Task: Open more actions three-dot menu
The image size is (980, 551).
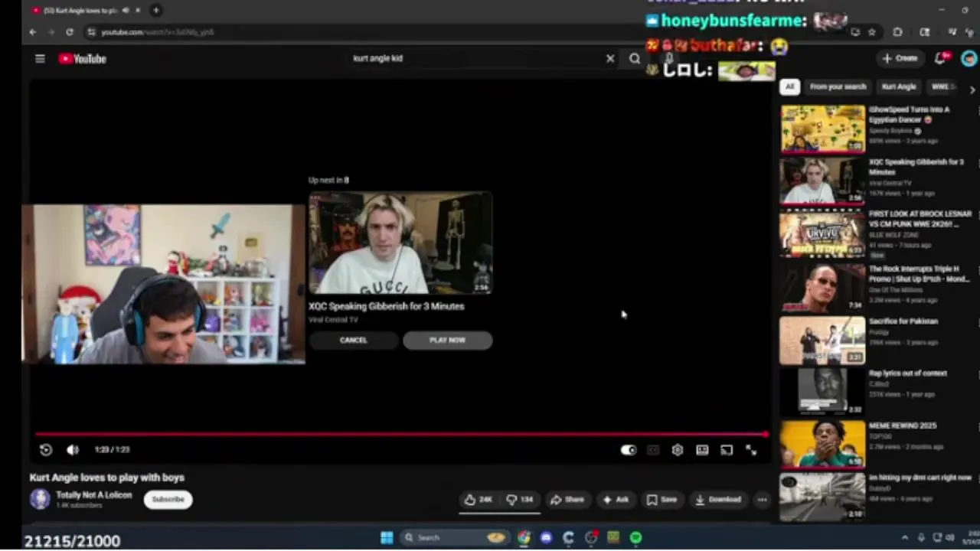Action: point(762,500)
